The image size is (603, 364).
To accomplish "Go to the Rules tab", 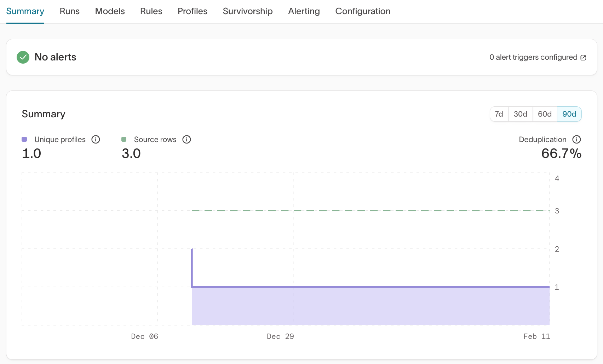I will coord(151,11).
